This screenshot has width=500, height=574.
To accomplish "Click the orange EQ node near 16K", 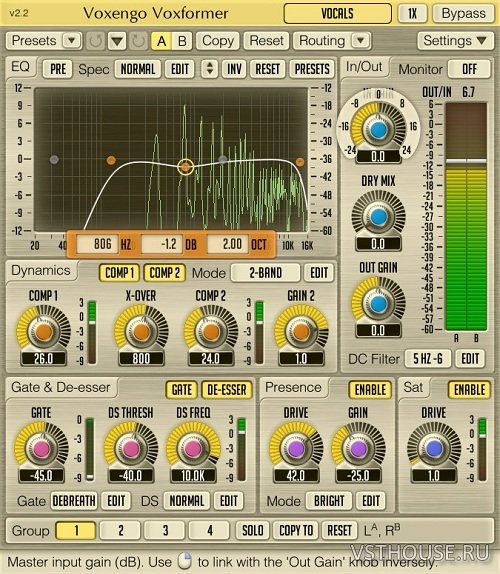I will 300,162.
